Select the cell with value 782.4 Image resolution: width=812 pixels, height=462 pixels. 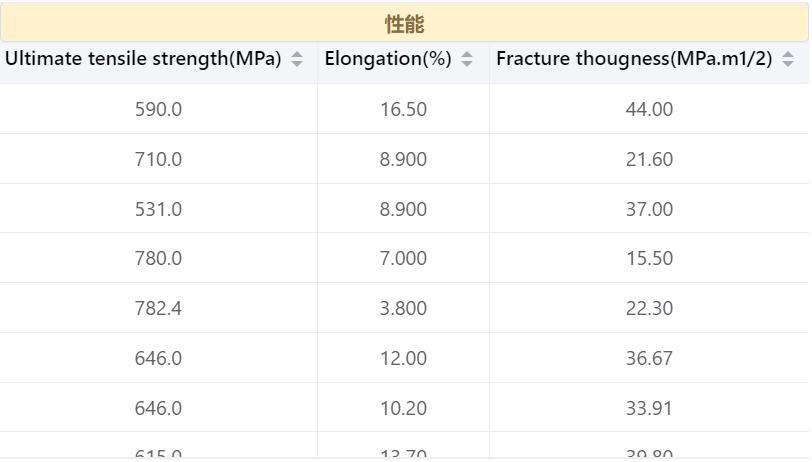tap(158, 308)
